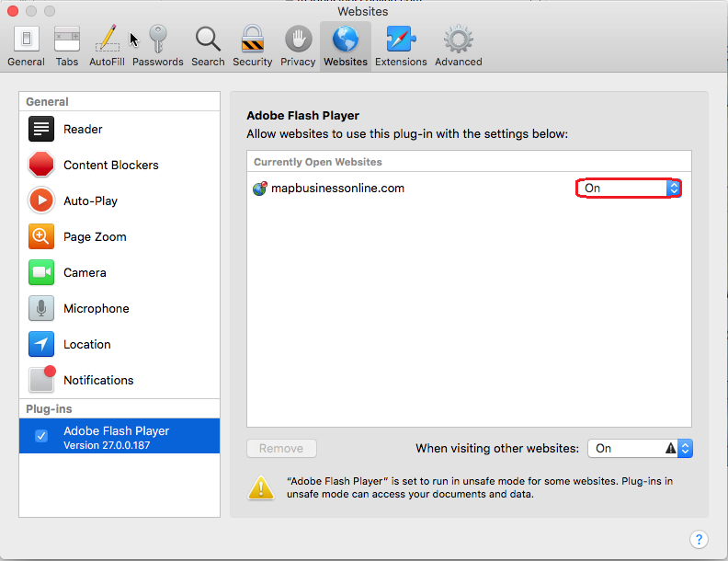Viewport: 728px width, 561px height.
Task: Select the Auto-Play icon in sidebar
Action: click(41, 200)
